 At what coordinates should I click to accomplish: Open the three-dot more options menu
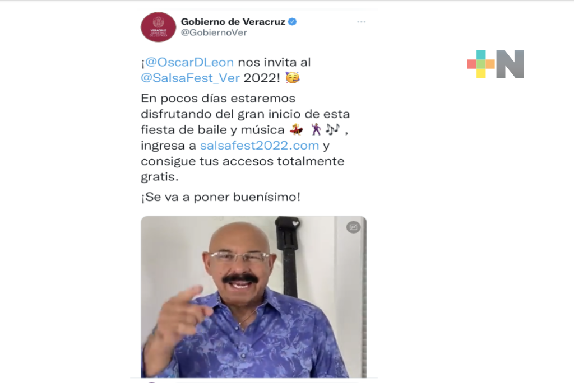pyautogui.click(x=362, y=22)
